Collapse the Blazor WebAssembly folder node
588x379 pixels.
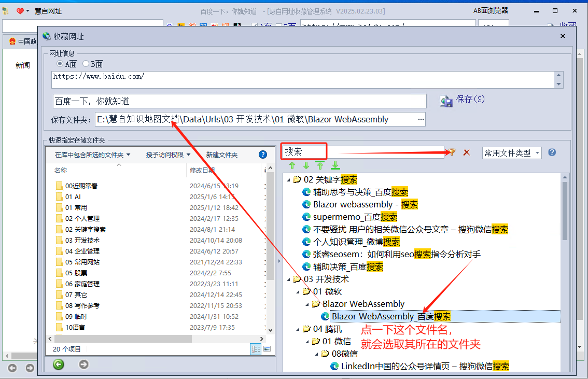click(307, 304)
